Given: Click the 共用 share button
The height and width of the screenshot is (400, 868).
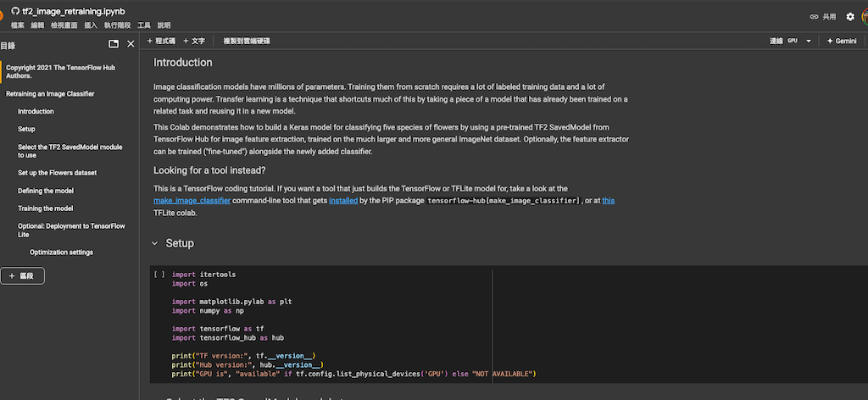Looking at the screenshot, I should [x=822, y=17].
